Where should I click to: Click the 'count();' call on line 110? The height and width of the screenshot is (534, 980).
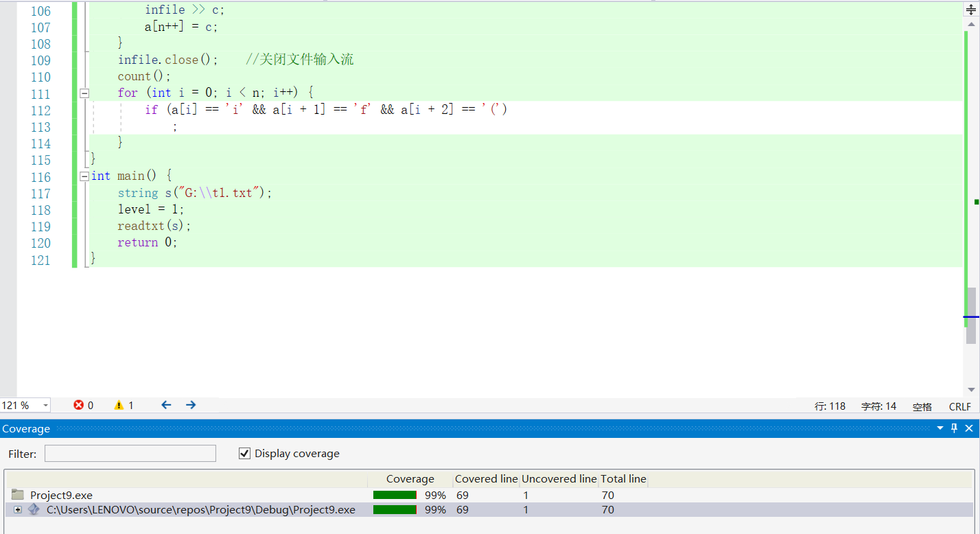(144, 76)
